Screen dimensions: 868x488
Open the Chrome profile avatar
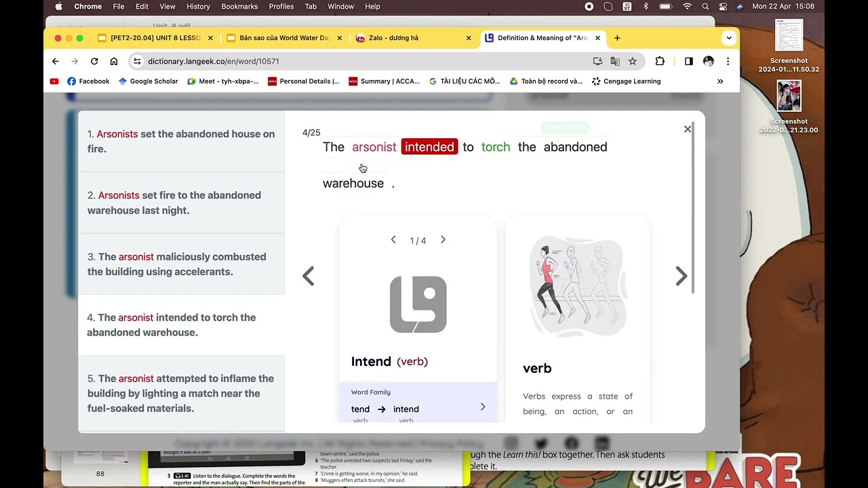coord(709,61)
